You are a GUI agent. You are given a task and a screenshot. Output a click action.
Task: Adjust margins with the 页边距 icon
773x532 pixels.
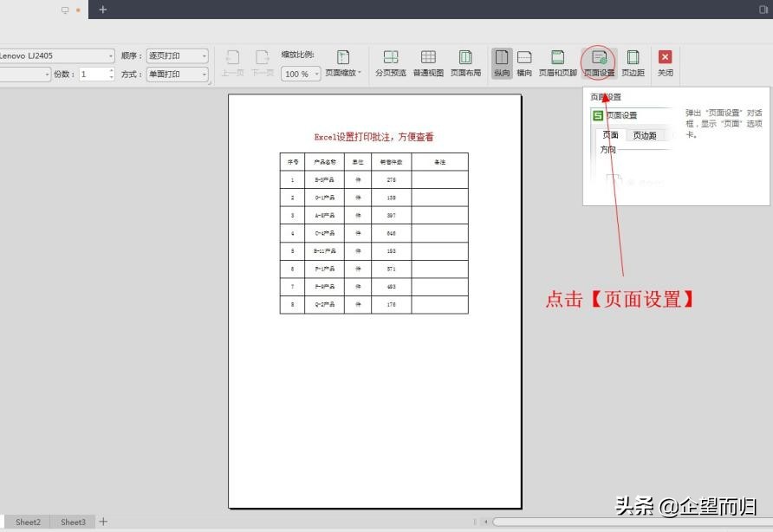pyautogui.click(x=633, y=62)
